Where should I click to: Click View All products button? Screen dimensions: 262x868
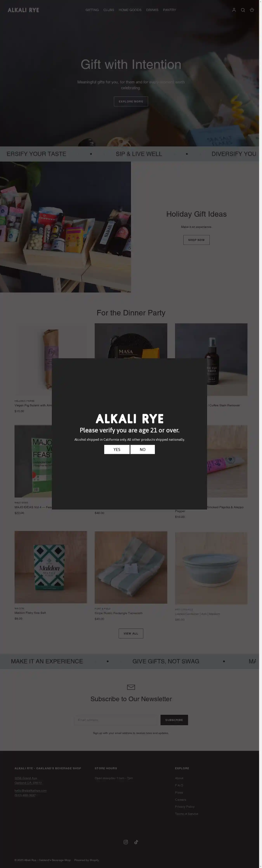131,633
